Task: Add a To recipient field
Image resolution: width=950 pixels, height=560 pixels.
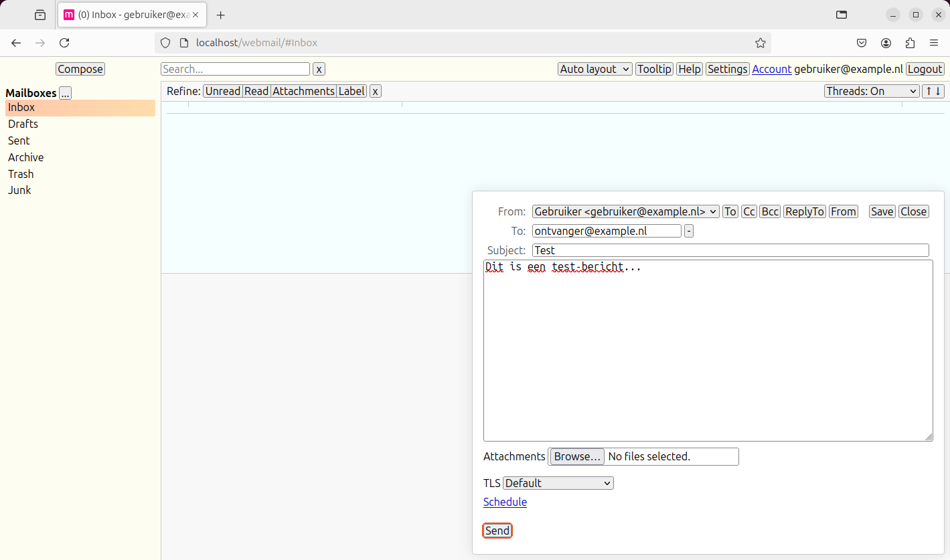Action: (730, 211)
